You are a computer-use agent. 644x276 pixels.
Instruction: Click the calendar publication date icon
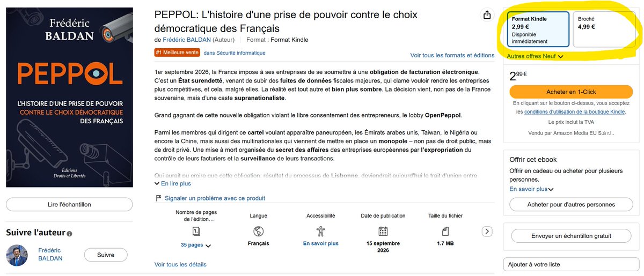pos(383,232)
